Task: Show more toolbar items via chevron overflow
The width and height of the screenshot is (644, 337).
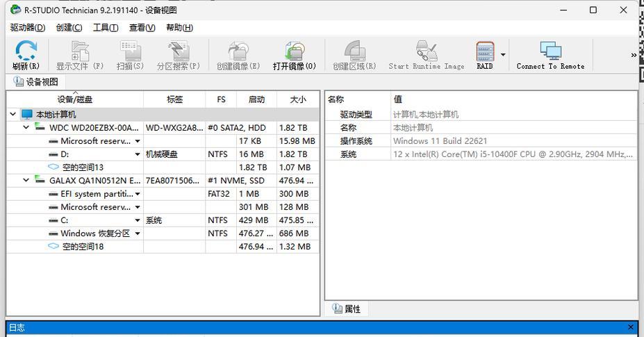Action: point(634,55)
